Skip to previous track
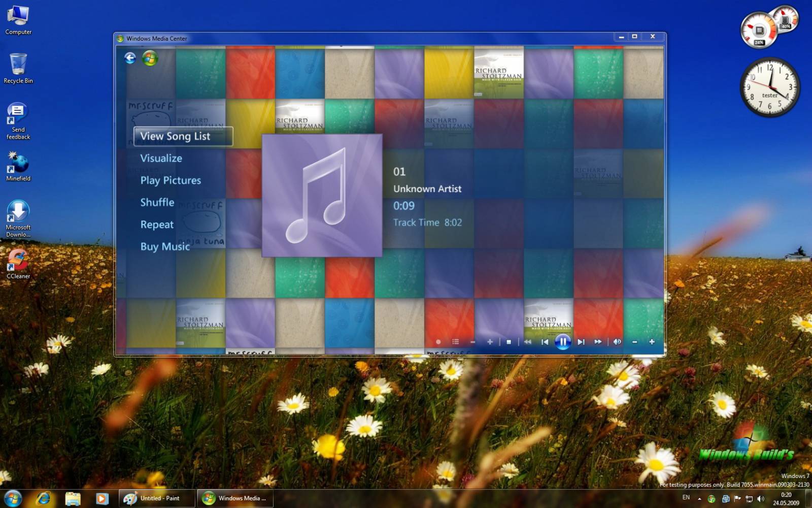Viewport: 812px width, 508px height. pos(545,342)
